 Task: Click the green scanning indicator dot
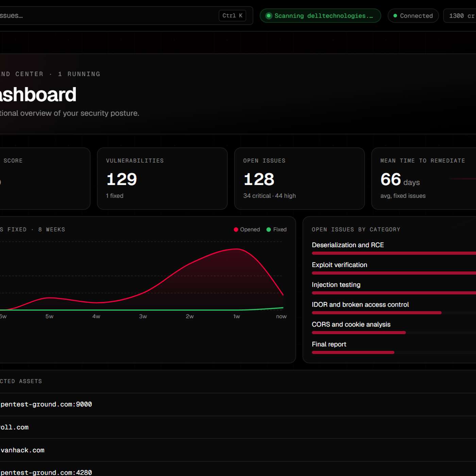point(269,16)
